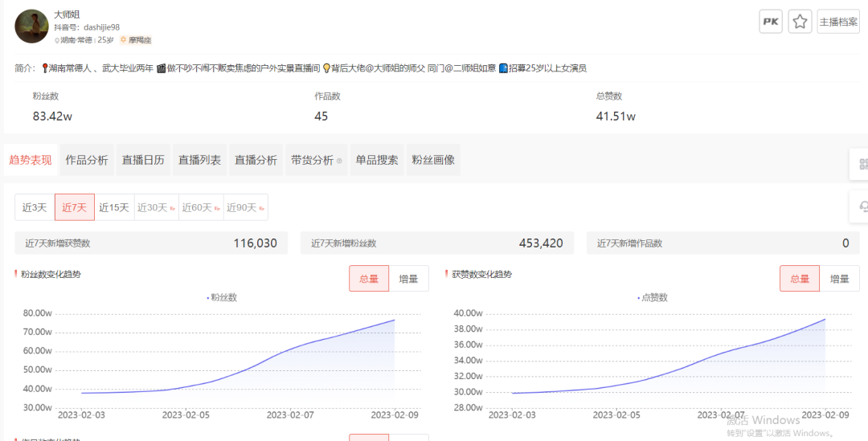Show 增量 in the 获赞数变化趋势 chart

[839, 278]
